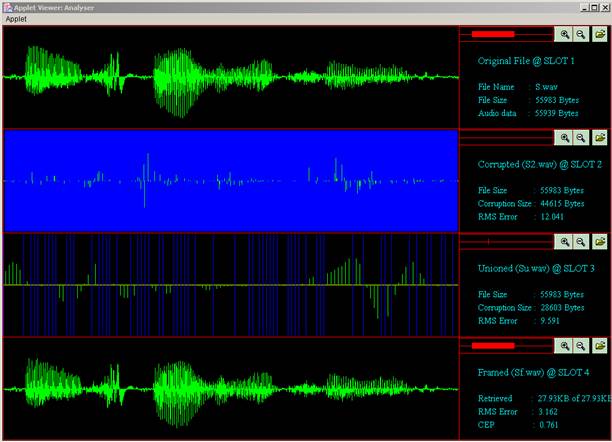Click the 'Unioned (Su.wav) @ SLOT 3' heading
Viewport: 612px width, 442px height.
(536, 268)
